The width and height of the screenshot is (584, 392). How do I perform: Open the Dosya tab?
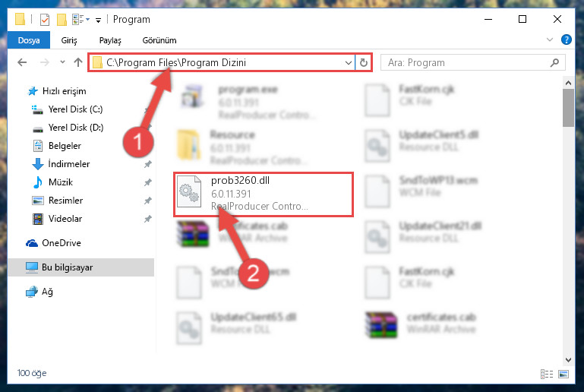[29, 40]
